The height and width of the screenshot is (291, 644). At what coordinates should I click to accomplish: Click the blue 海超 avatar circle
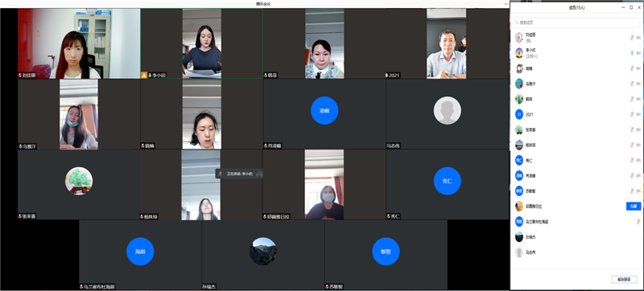coord(140,252)
